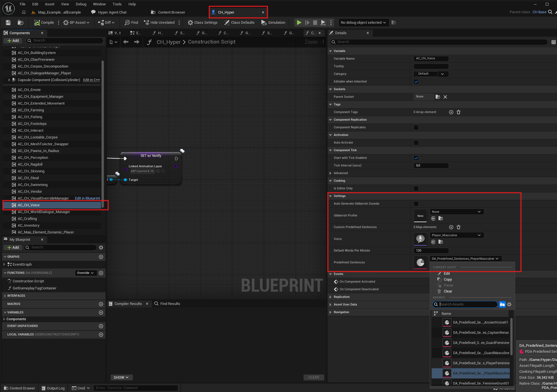Toggle Start with Tick Enabled checkbox
The height and width of the screenshot is (392, 557).
point(416,158)
